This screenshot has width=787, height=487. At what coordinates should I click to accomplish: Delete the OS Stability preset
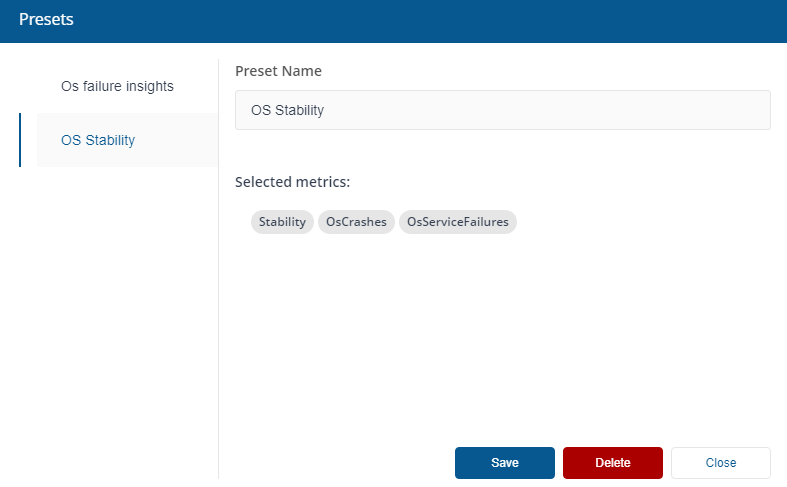[613, 463]
